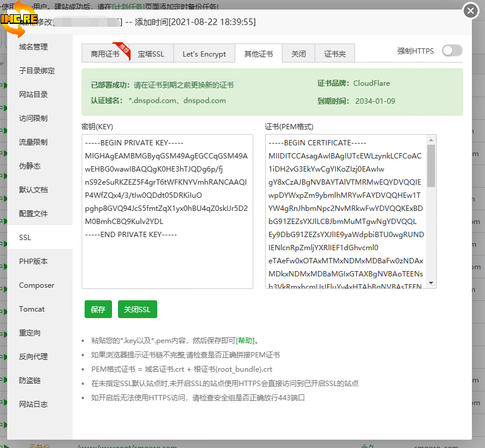The width and height of the screenshot is (485, 448).
Task: Go to 伪静态 settings
Action: 30,166
